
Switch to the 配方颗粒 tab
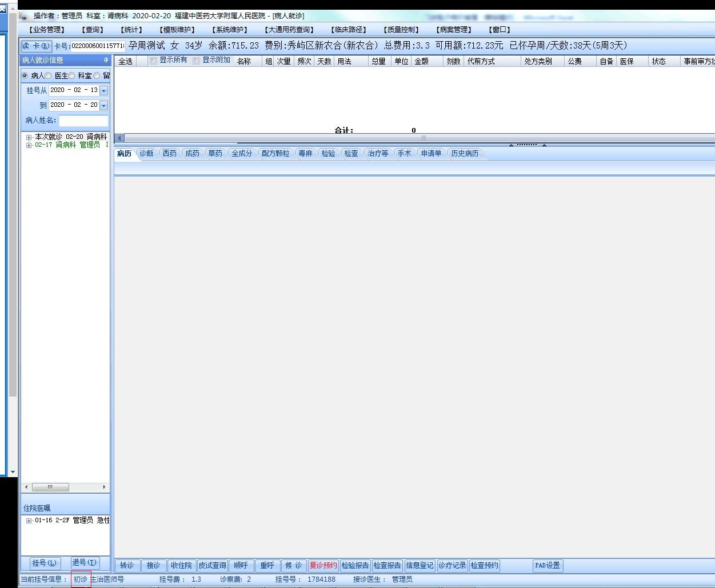click(276, 154)
